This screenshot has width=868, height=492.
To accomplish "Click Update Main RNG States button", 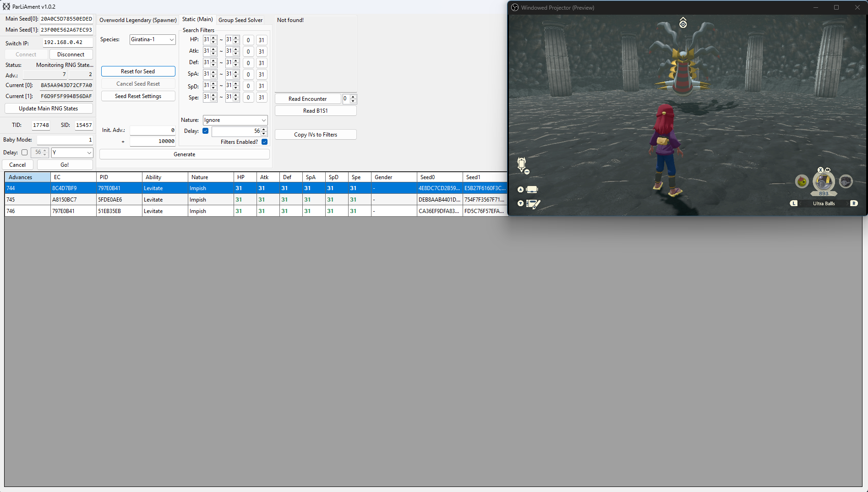I will pyautogui.click(x=49, y=109).
